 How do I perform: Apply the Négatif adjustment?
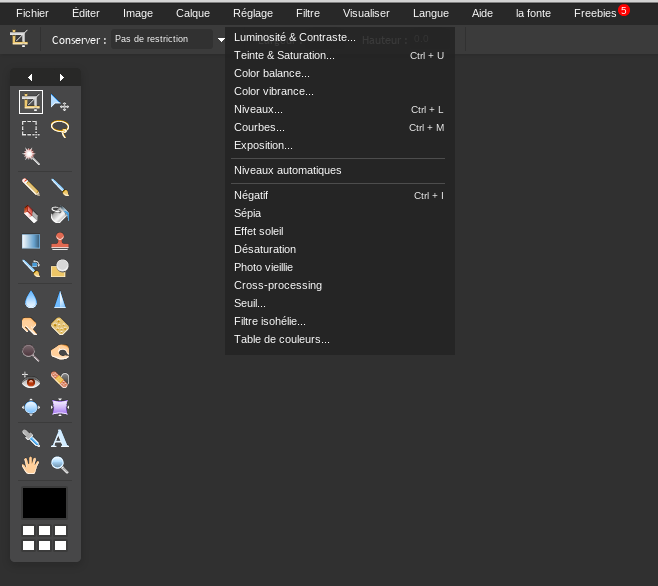point(339,196)
